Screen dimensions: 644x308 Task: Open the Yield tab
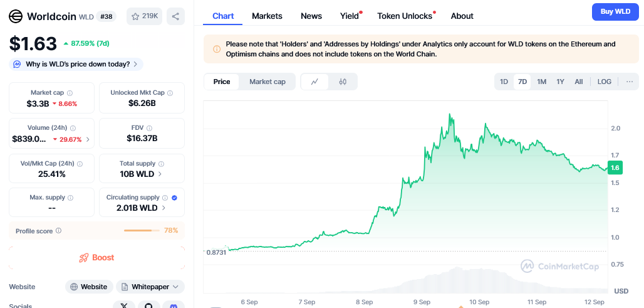(x=350, y=16)
